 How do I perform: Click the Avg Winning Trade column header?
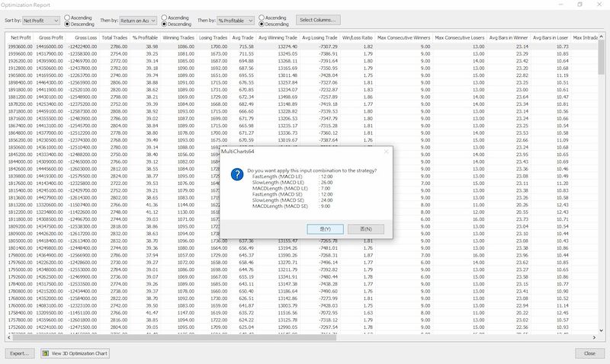pyautogui.click(x=278, y=37)
